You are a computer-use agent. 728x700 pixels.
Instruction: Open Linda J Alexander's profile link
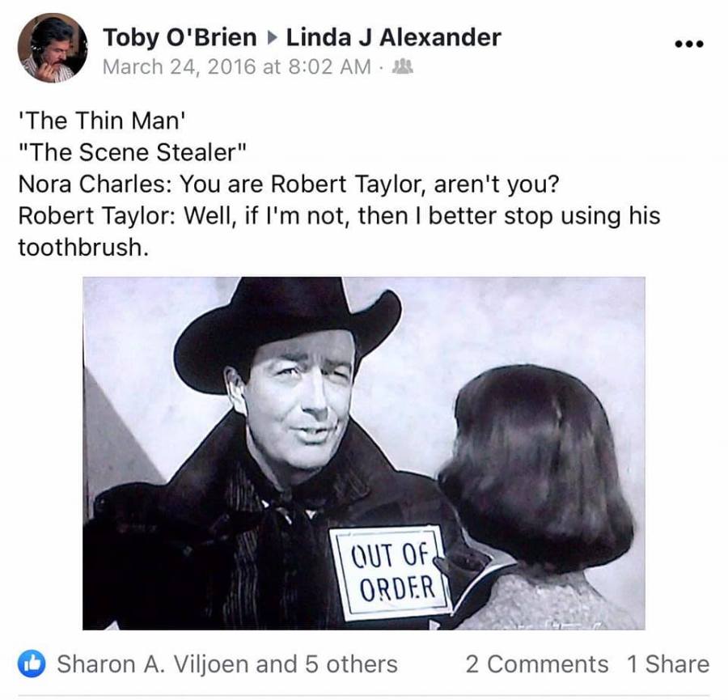pos(393,37)
